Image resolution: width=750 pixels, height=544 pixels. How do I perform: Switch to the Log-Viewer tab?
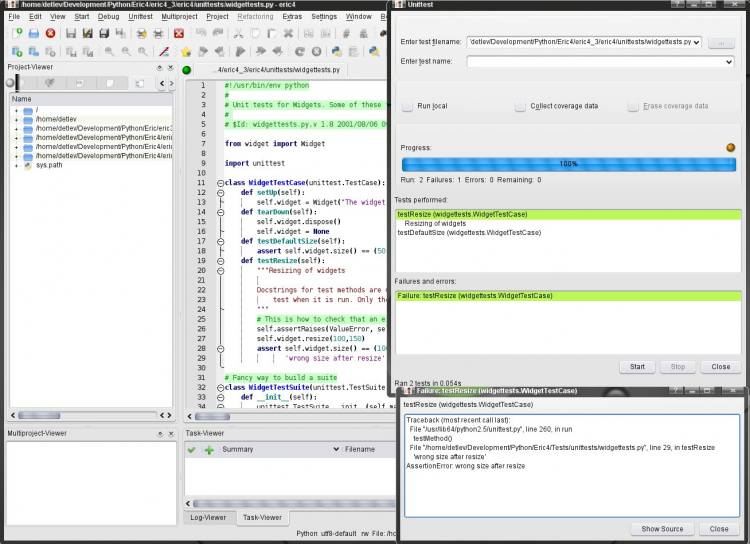(209, 517)
